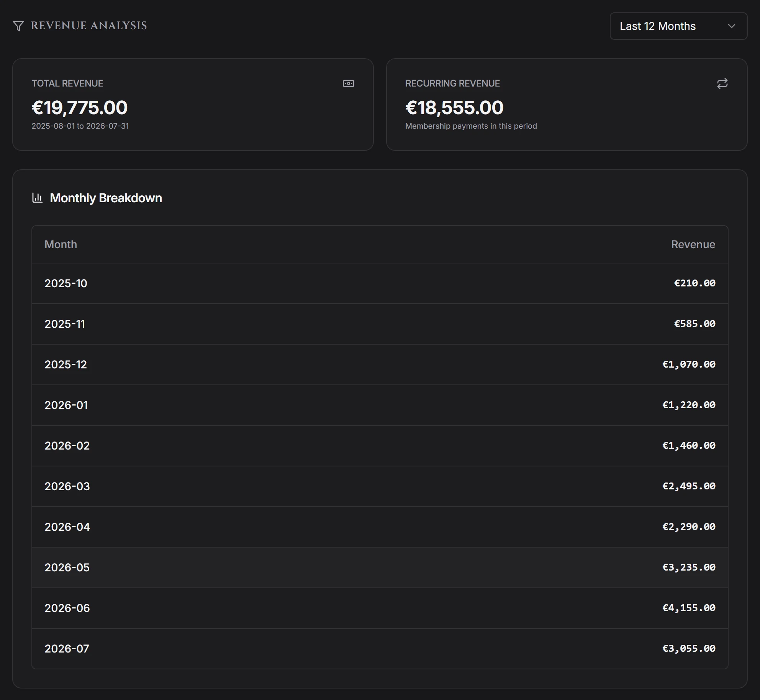Click the €2,495.00 revenue value
The image size is (760, 700).
[689, 486]
